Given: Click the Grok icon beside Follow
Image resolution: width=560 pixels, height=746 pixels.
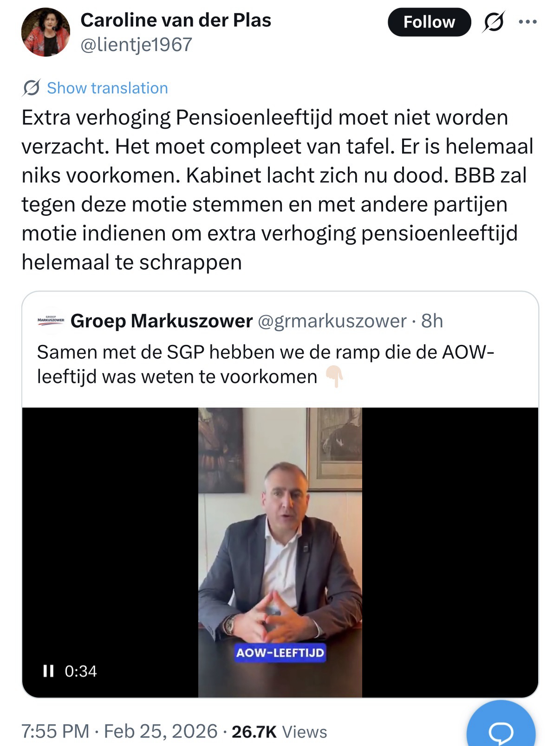Looking at the screenshot, I should point(493,22).
